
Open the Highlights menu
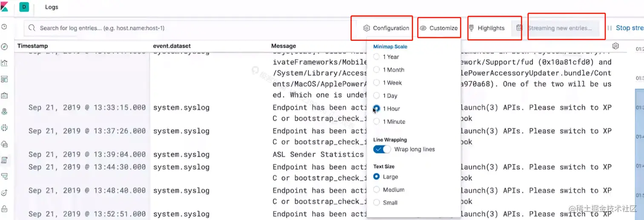click(486, 28)
